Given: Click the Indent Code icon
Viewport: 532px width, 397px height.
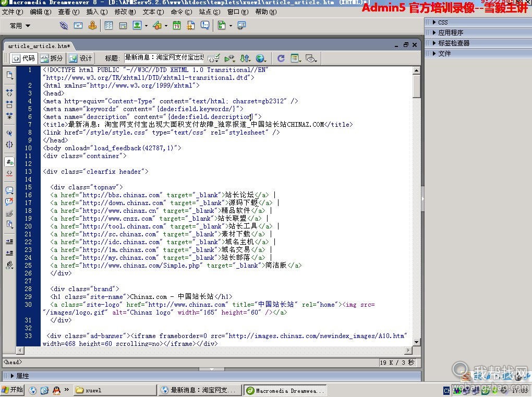Looking at the screenshot, I should click(x=9, y=242).
